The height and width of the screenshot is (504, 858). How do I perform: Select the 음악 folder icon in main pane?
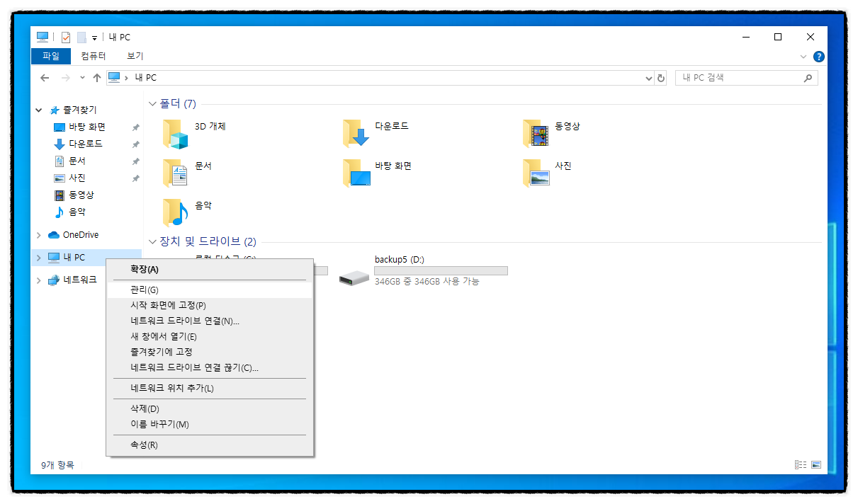[x=176, y=212]
